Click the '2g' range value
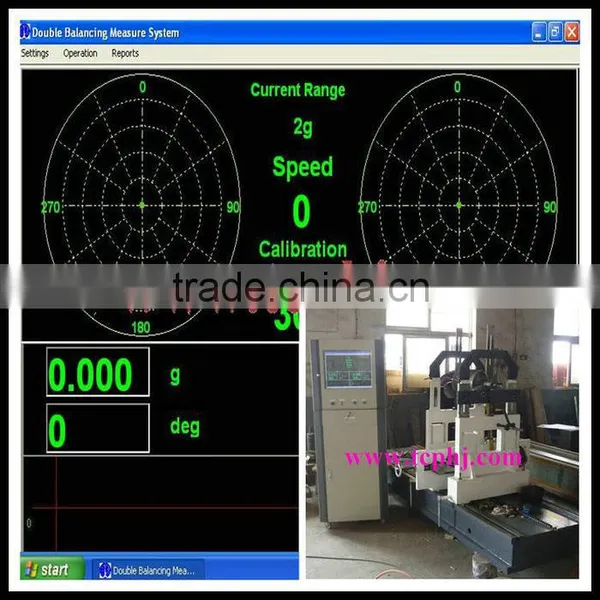Image resolution: width=600 pixels, height=600 pixels. click(303, 127)
